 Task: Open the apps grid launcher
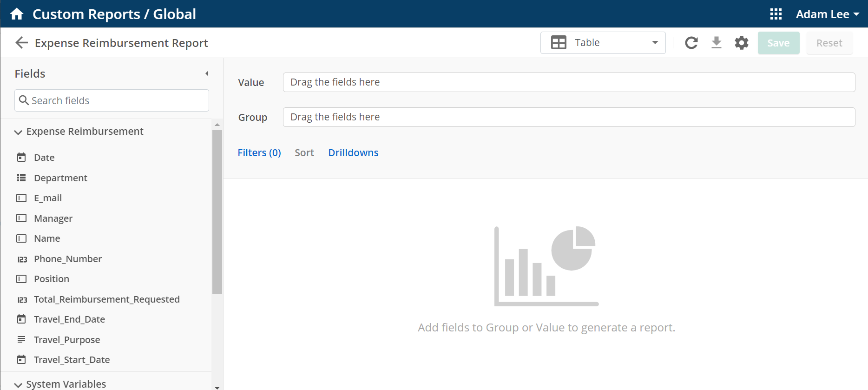tap(776, 14)
